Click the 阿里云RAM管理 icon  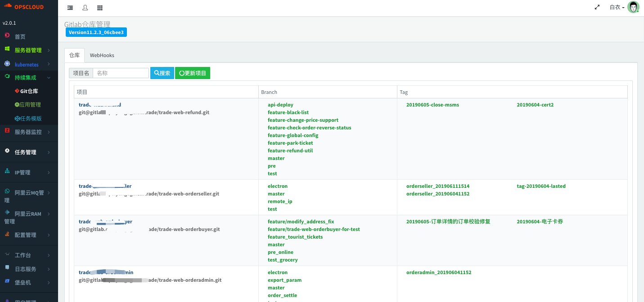(x=7, y=212)
